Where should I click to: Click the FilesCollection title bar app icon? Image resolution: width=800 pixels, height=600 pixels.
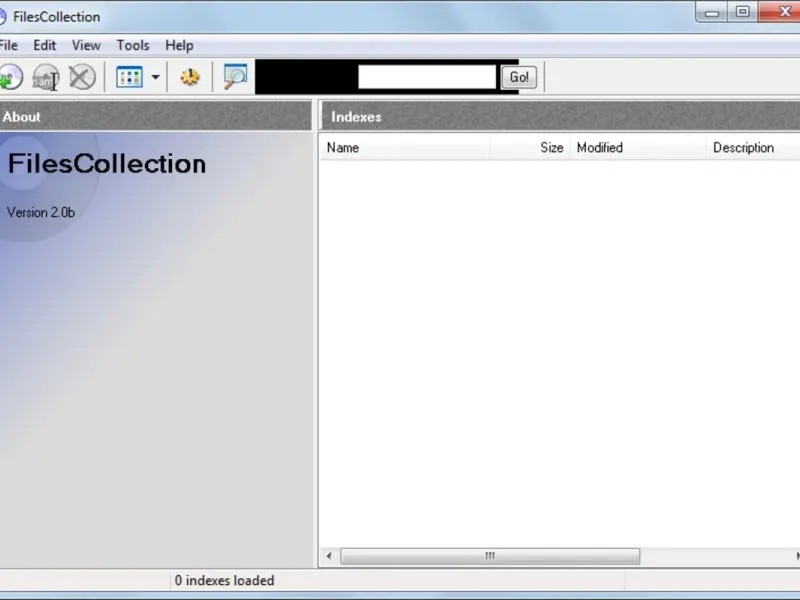(3, 17)
